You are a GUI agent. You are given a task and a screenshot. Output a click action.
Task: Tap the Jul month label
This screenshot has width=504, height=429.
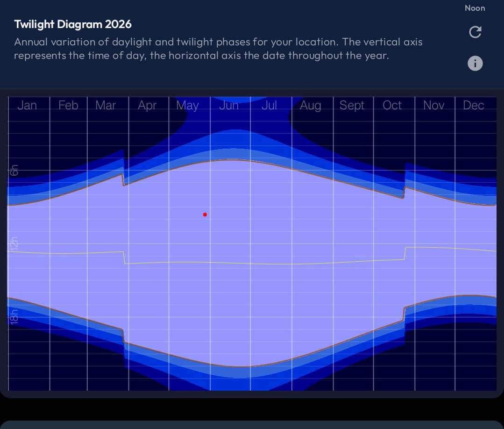(269, 105)
